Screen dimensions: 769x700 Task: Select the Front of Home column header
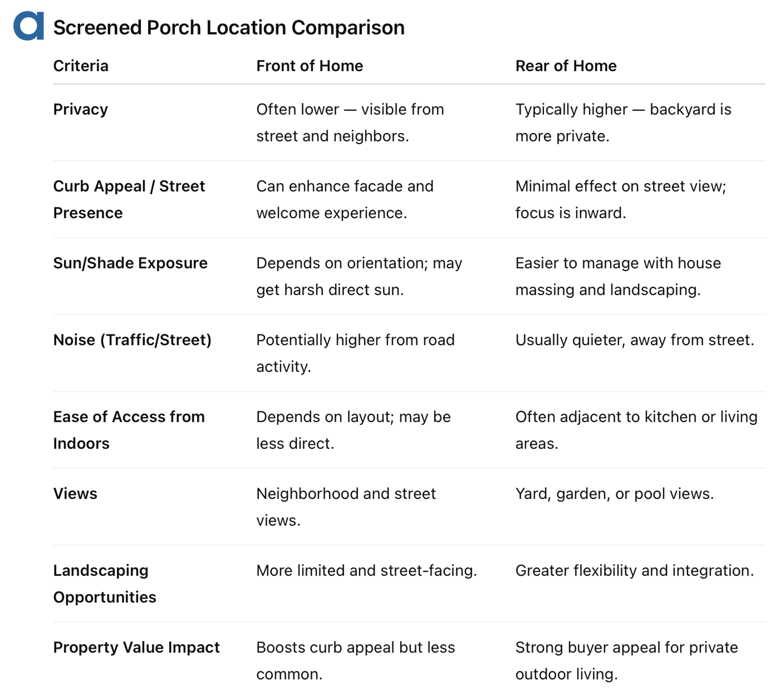tap(309, 66)
